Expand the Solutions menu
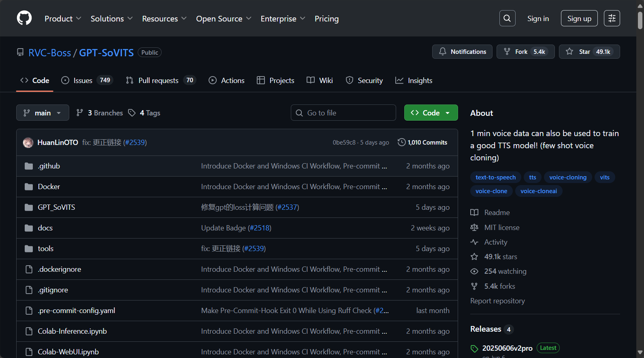This screenshot has height=358, width=644. click(111, 19)
